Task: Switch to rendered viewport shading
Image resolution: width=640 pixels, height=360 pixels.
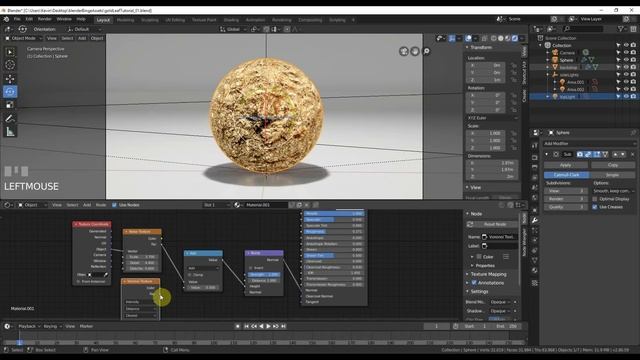Action: point(515,38)
